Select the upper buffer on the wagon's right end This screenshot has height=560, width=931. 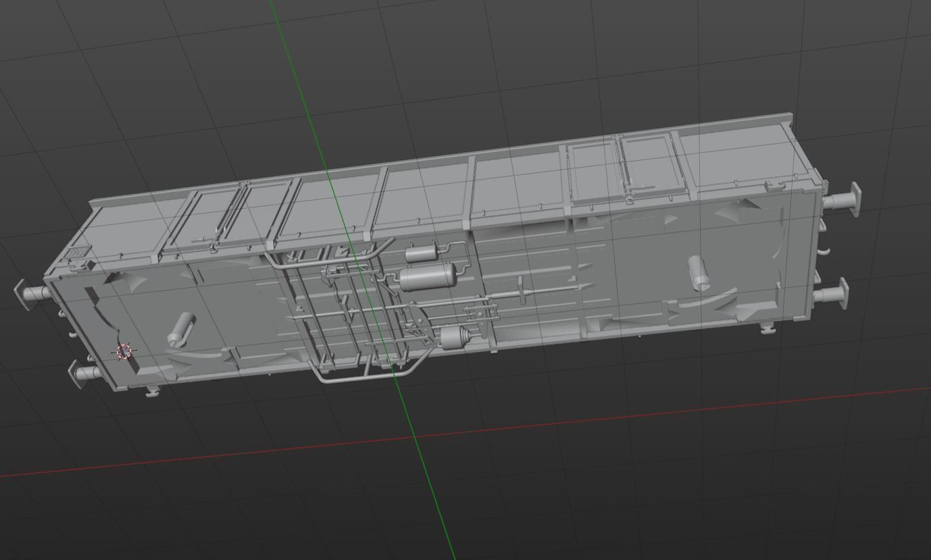point(841,200)
